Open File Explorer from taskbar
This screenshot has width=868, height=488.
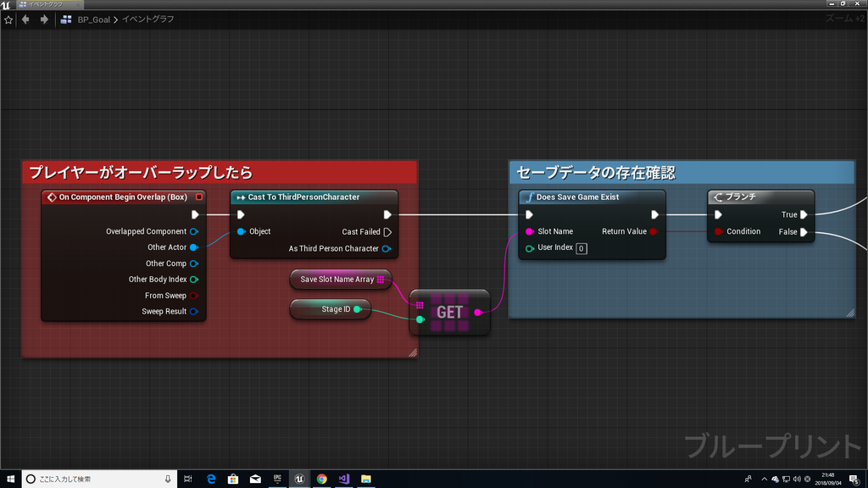(x=366, y=480)
